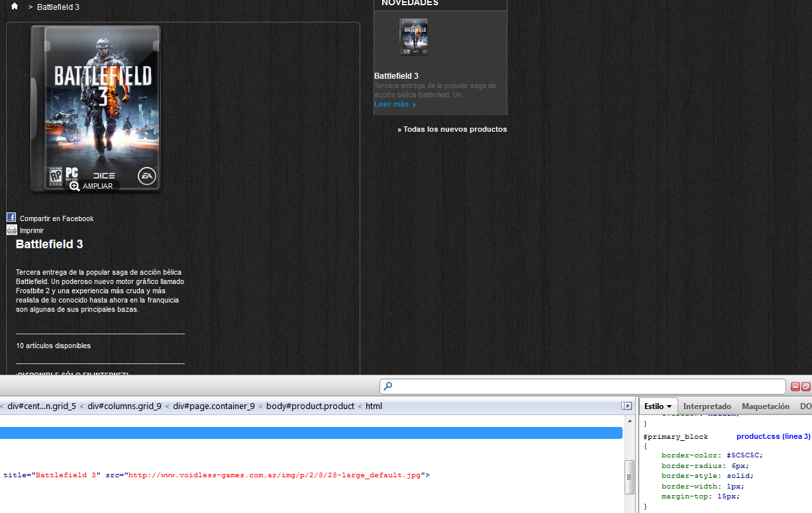This screenshot has height=513, width=812.
Task: Click the Compartir en Facebook link
Action: pos(57,218)
